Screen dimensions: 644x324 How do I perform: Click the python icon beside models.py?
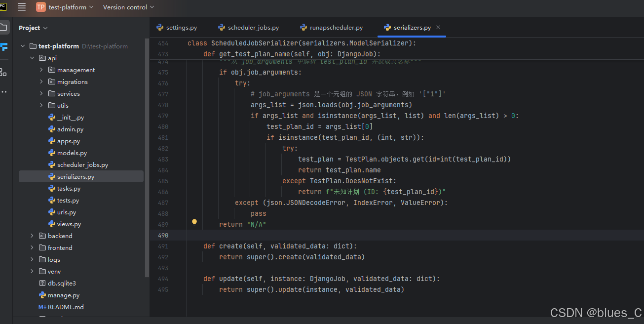[x=52, y=153]
